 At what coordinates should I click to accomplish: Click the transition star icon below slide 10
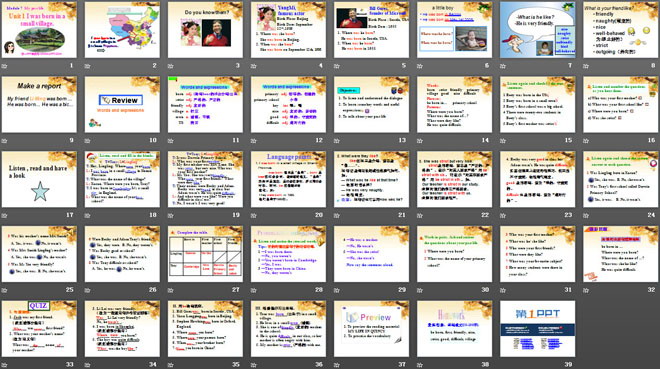pyautogui.click(x=88, y=141)
